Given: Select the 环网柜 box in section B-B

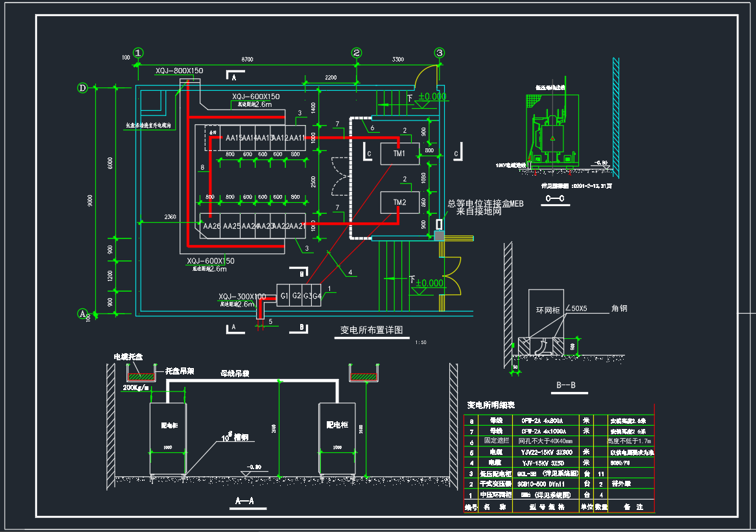Looking at the screenshot, I should point(547,312).
